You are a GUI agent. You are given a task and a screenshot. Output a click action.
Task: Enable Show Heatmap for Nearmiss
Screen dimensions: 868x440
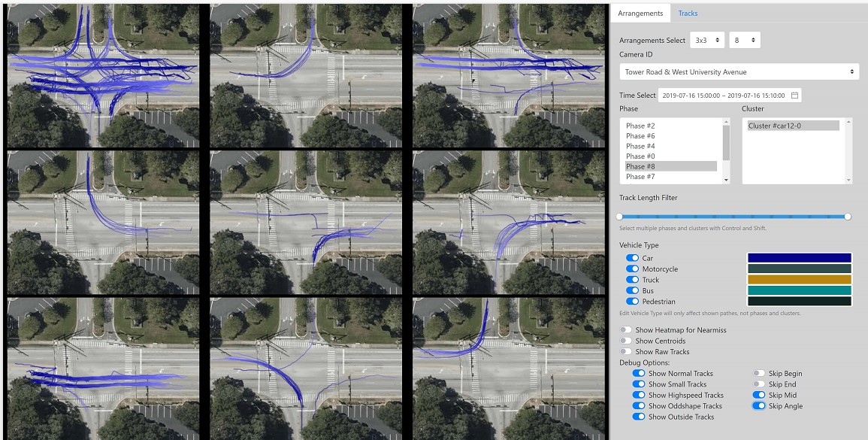pos(626,330)
